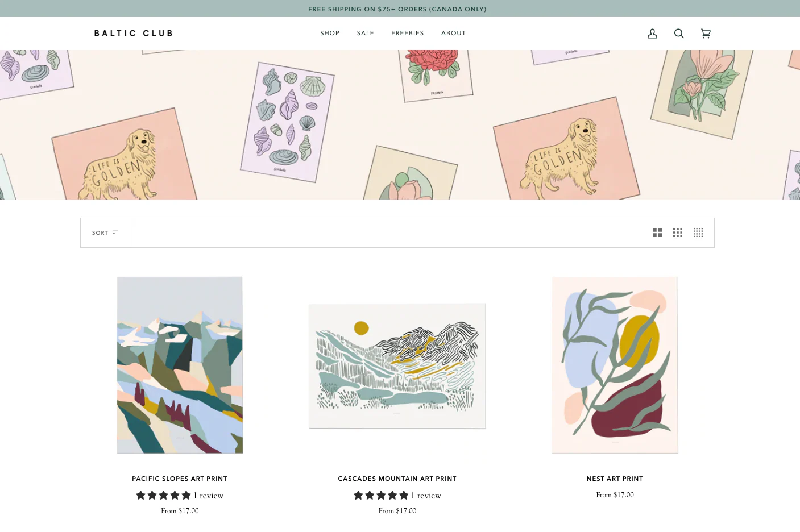
Task: Select a star in Pacific Slopes rating
Action: [140, 496]
